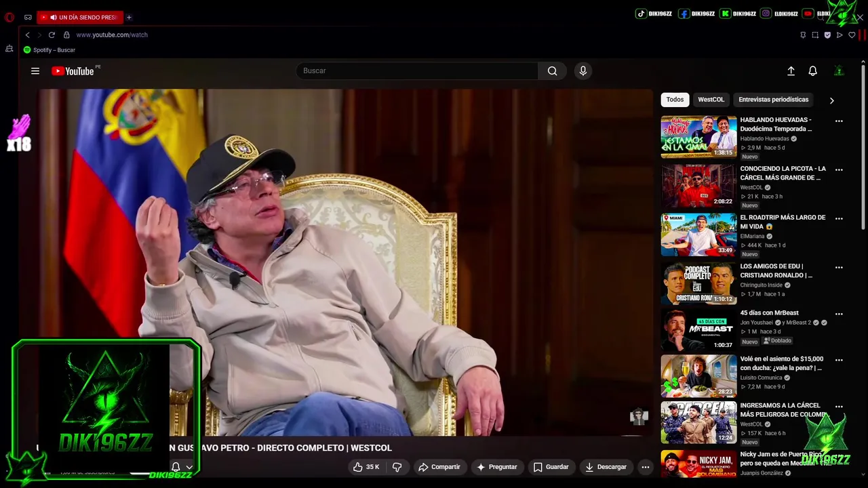Open the ElMariana channel name
Viewport: 868px width, 488px height.
pyautogui.click(x=752, y=237)
